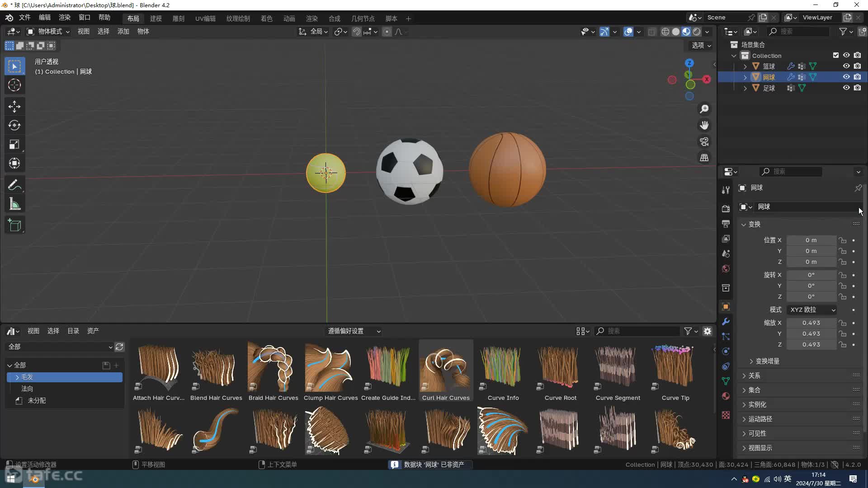This screenshot has width=868, height=488.
Task: Select the Annotate tool
Action: point(14,185)
